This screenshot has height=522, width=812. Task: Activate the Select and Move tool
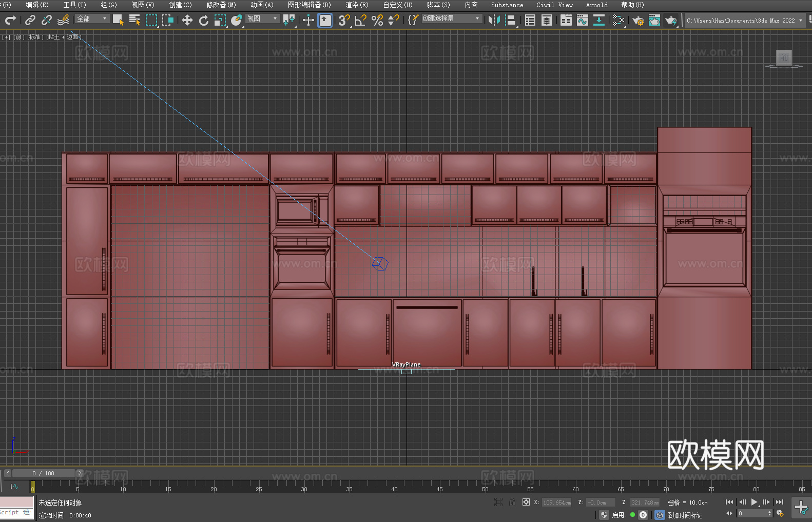point(187,20)
